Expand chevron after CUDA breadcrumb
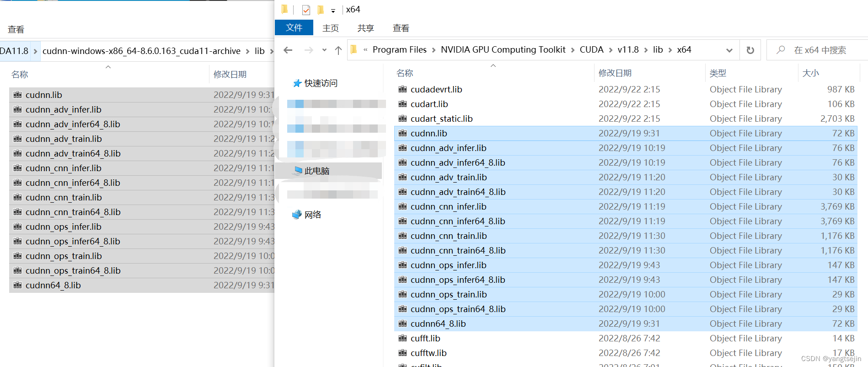The image size is (868, 367). (x=610, y=50)
